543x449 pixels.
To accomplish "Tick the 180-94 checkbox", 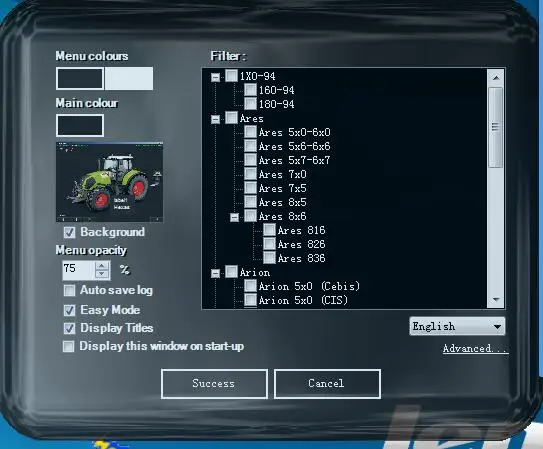I will pos(250,104).
